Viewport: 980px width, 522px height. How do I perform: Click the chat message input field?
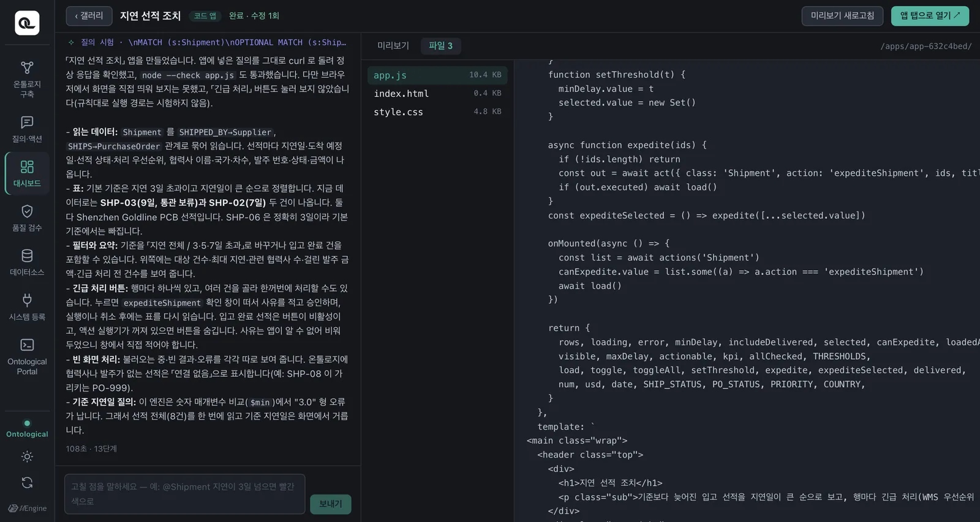click(184, 494)
